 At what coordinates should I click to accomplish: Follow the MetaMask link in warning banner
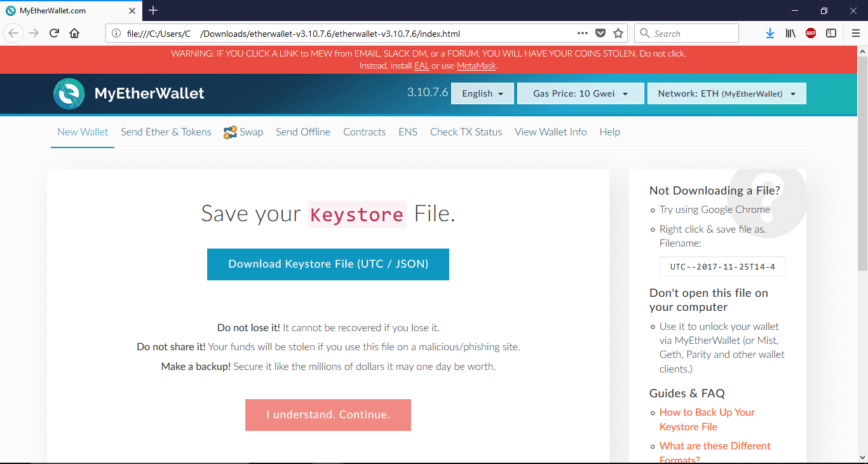(x=477, y=65)
